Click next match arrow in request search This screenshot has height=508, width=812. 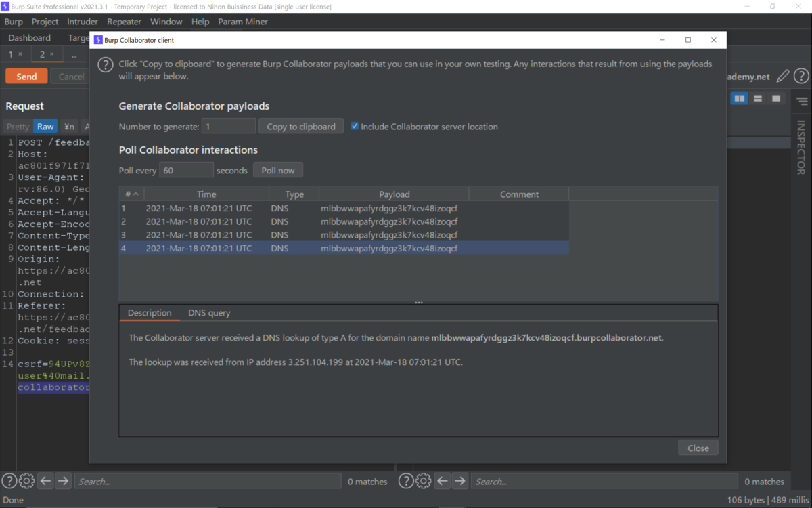[x=63, y=481]
